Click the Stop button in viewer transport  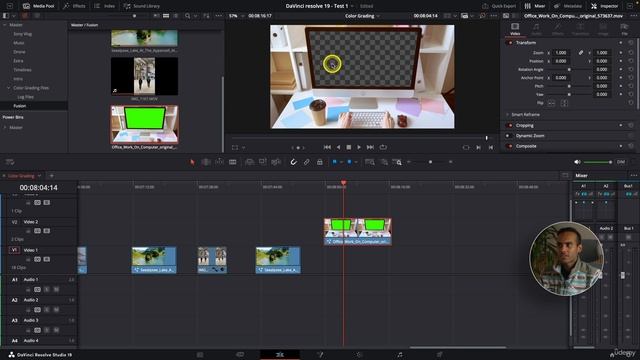pyautogui.click(x=349, y=147)
